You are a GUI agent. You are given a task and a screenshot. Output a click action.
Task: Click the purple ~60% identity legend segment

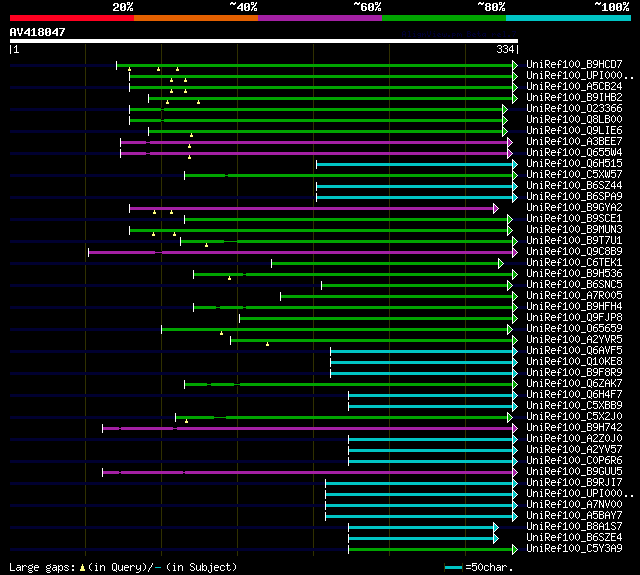[320, 18]
